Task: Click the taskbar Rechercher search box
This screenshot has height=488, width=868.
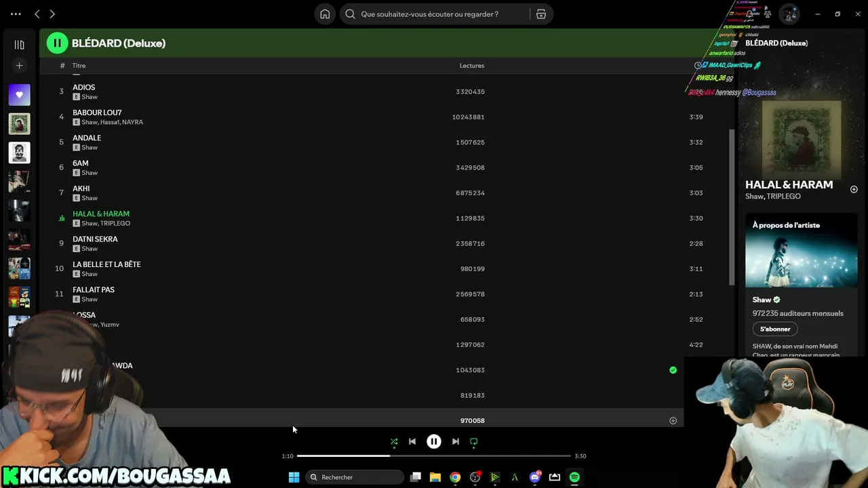Action: point(355,477)
